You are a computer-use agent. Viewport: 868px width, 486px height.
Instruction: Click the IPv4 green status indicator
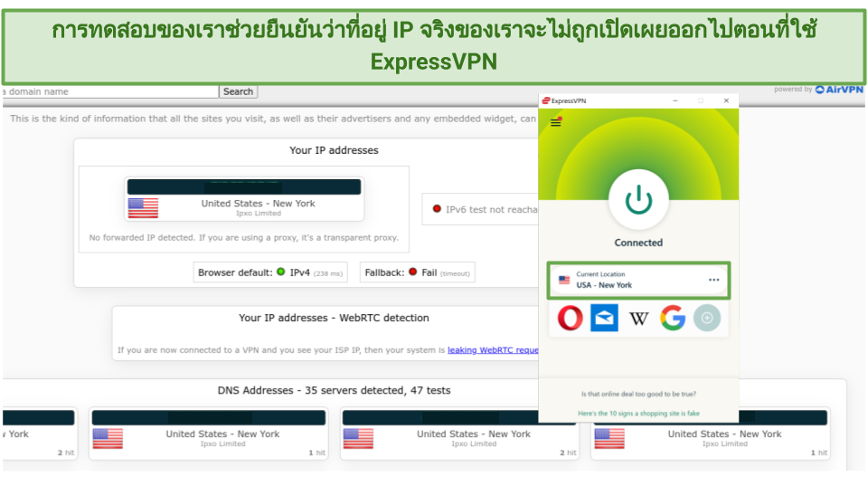click(280, 272)
